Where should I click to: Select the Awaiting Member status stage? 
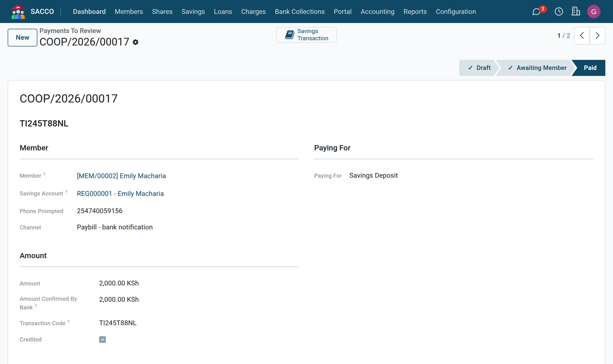coord(537,68)
